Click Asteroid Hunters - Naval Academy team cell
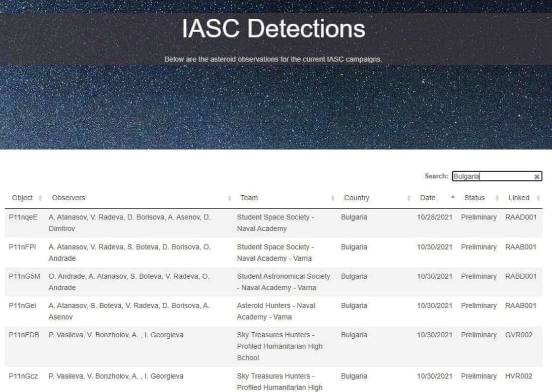 [x=276, y=311]
